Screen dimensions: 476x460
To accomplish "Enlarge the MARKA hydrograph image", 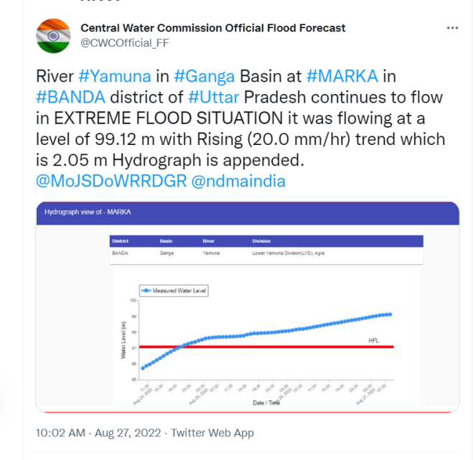I will 247,307.
